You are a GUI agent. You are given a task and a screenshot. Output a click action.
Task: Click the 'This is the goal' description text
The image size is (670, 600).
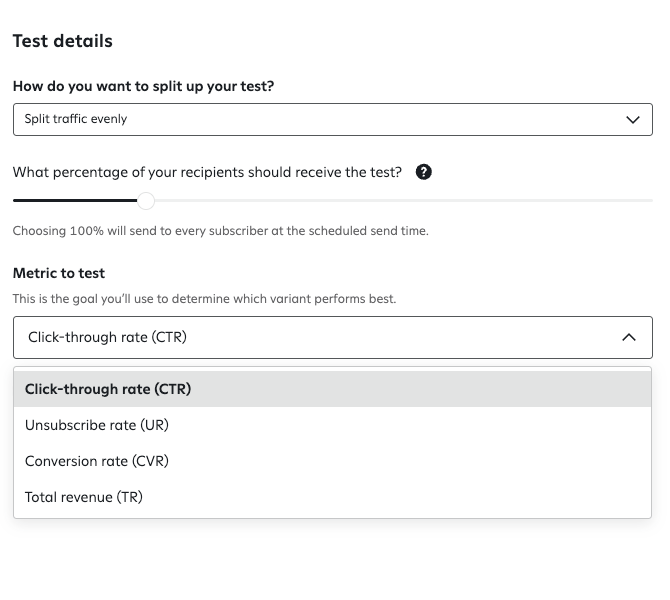click(x=204, y=299)
